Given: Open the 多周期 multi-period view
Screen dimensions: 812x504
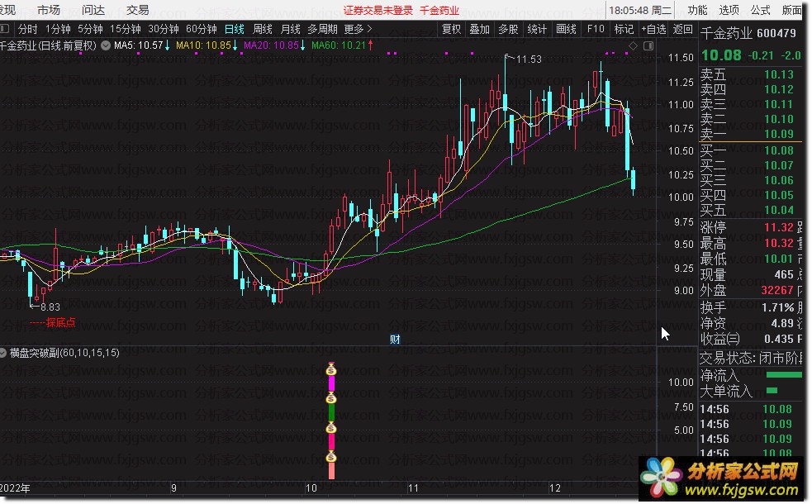Looking at the screenshot, I should pos(322,29).
